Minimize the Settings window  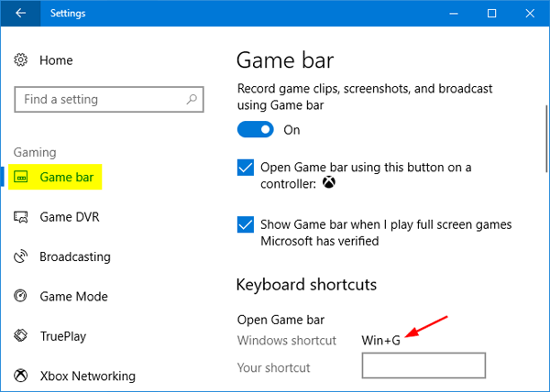click(454, 14)
